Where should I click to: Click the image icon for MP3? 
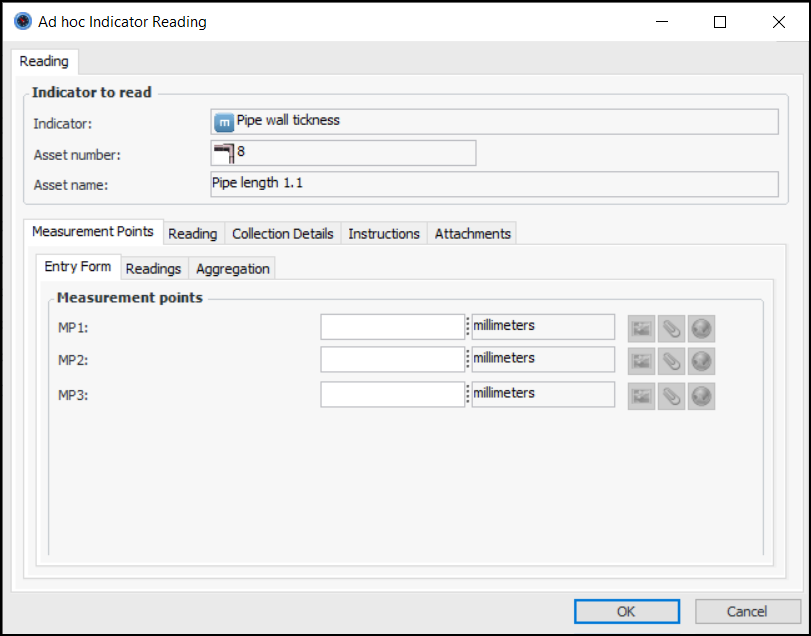(x=641, y=395)
